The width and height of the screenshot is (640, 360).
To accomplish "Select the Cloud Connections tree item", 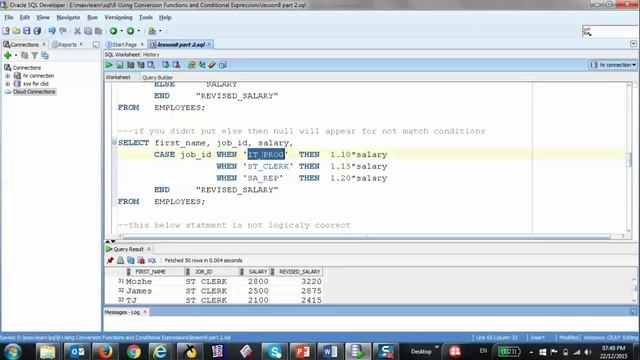I will [x=34, y=92].
